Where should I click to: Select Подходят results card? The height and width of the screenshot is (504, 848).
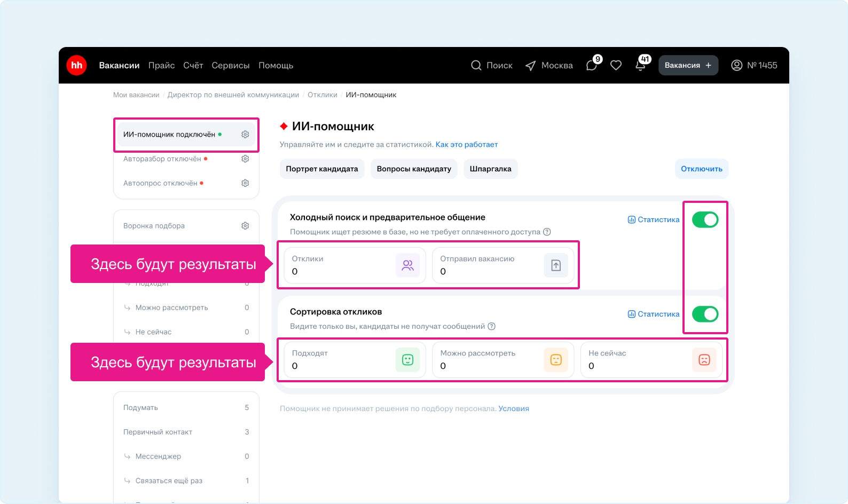355,360
